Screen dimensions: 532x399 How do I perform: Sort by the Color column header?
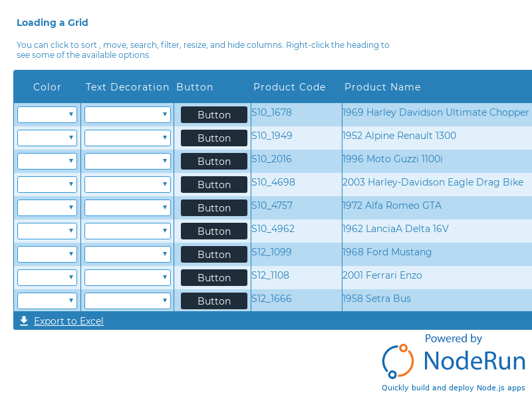click(47, 87)
